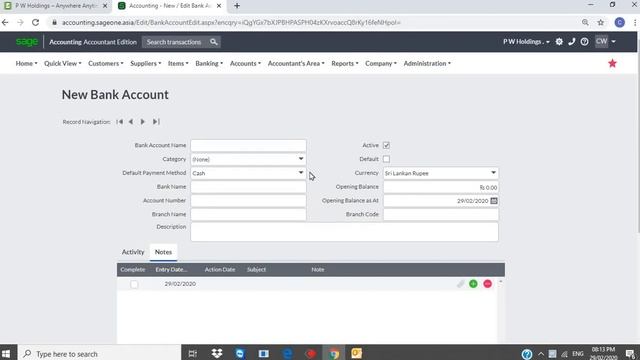
Task: Open the Customers menu
Action: tap(105, 63)
